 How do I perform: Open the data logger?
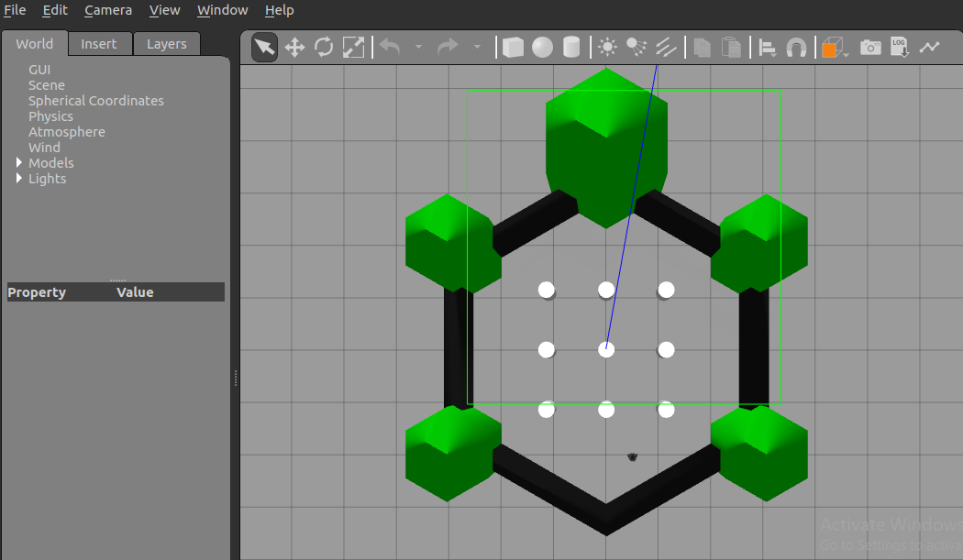point(899,46)
